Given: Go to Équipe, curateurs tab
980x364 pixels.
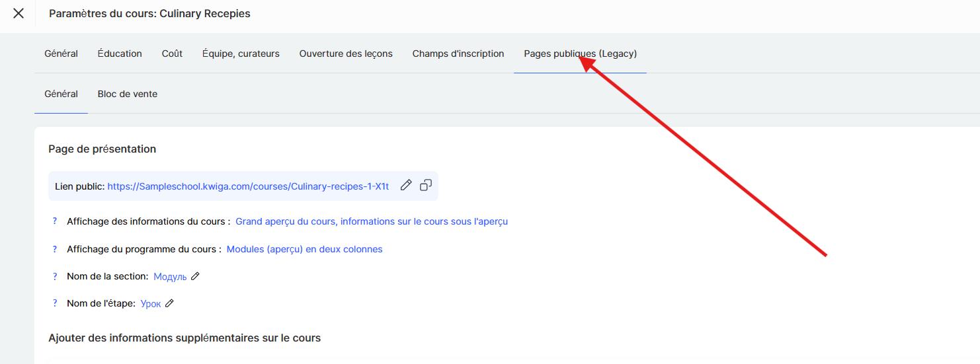Looking at the screenshot, I should tap(241, 54).
